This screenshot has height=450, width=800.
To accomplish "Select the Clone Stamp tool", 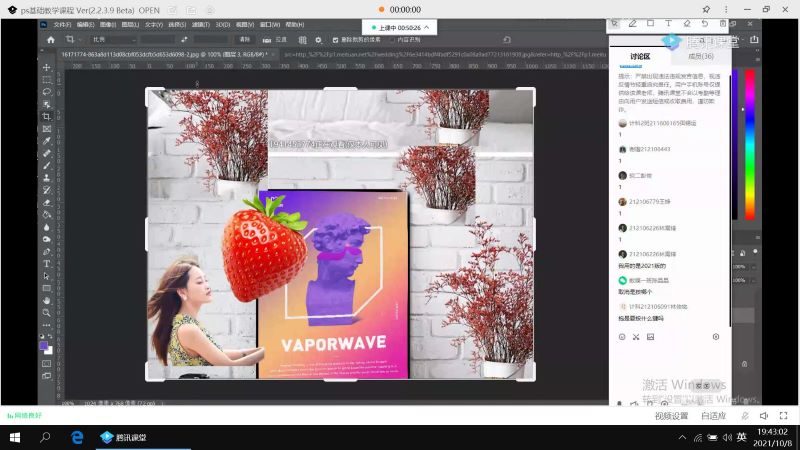I will (46, 178).
